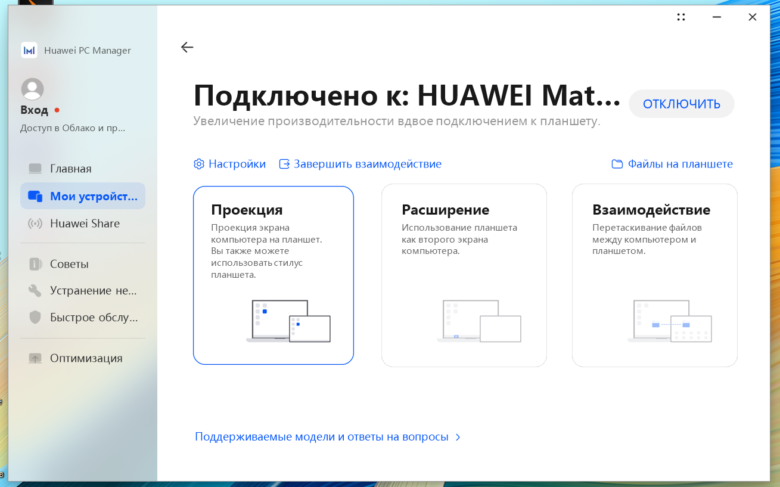
Task: Open Файлы на планшете link
Action: tap(680, 164)
